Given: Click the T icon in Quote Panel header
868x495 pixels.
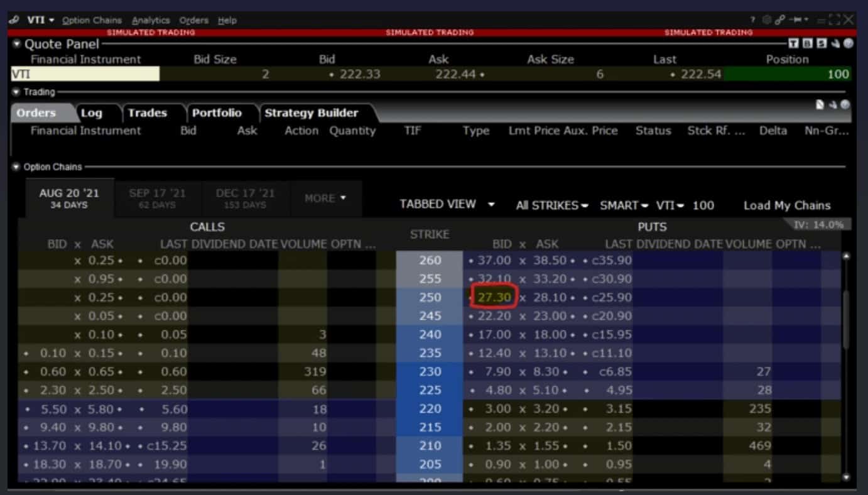Looking at the screenshot, I should [793, 43].
